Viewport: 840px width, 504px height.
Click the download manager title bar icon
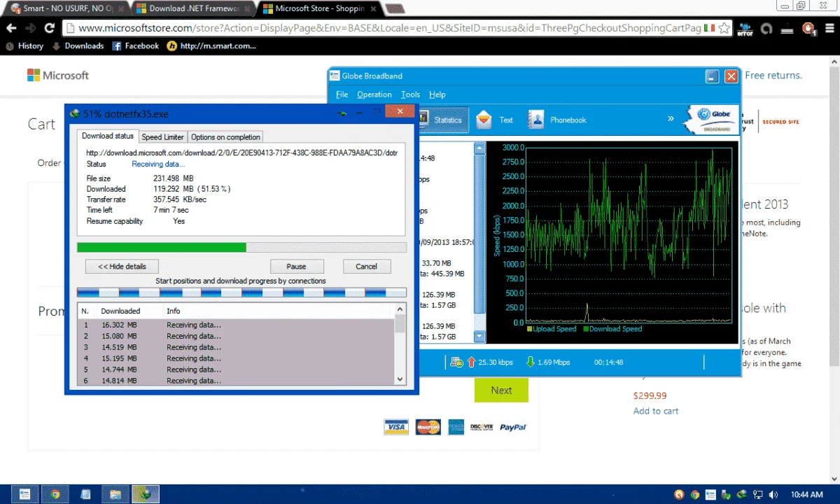(x=75, y=113)
